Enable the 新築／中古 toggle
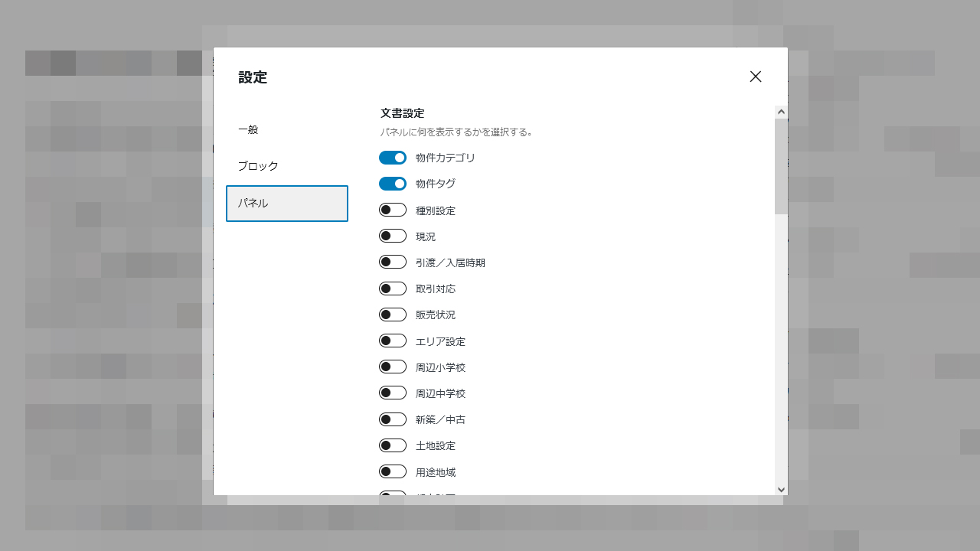 [x=393, y=419]
